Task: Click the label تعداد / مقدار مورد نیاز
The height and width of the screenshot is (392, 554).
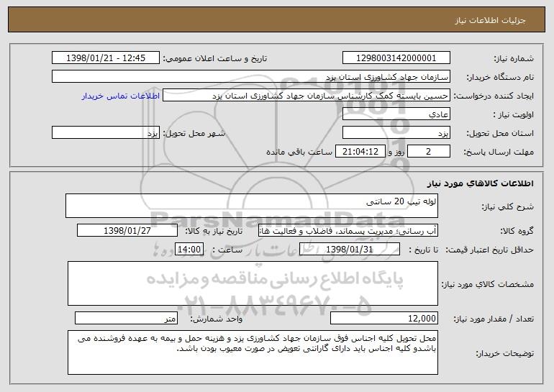Action: tap(494, 319)
